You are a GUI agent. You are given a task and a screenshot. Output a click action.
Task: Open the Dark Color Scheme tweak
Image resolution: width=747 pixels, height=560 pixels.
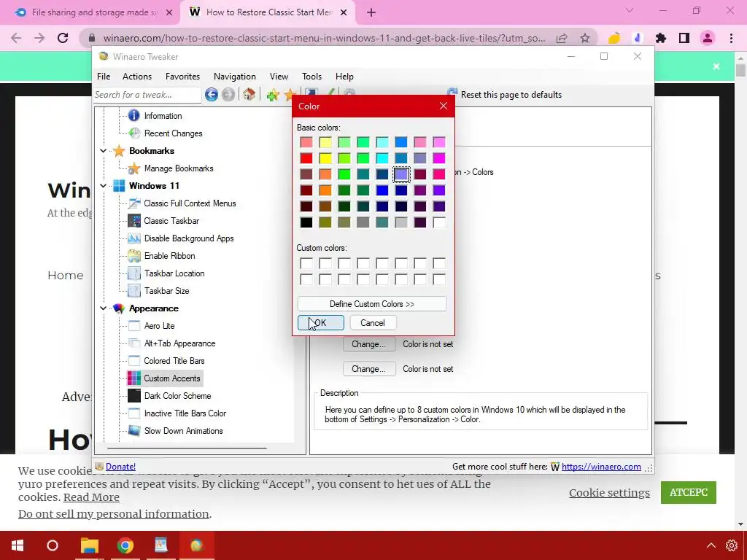178,396
